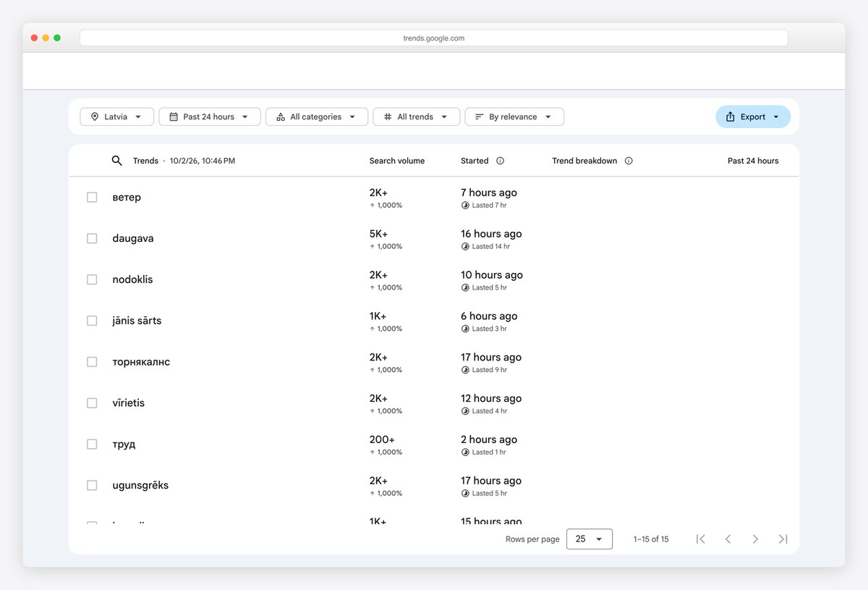Viewport: 868px width, 590px height.
Task: Click the 200+ search volume value
Action: pos(382,439)
